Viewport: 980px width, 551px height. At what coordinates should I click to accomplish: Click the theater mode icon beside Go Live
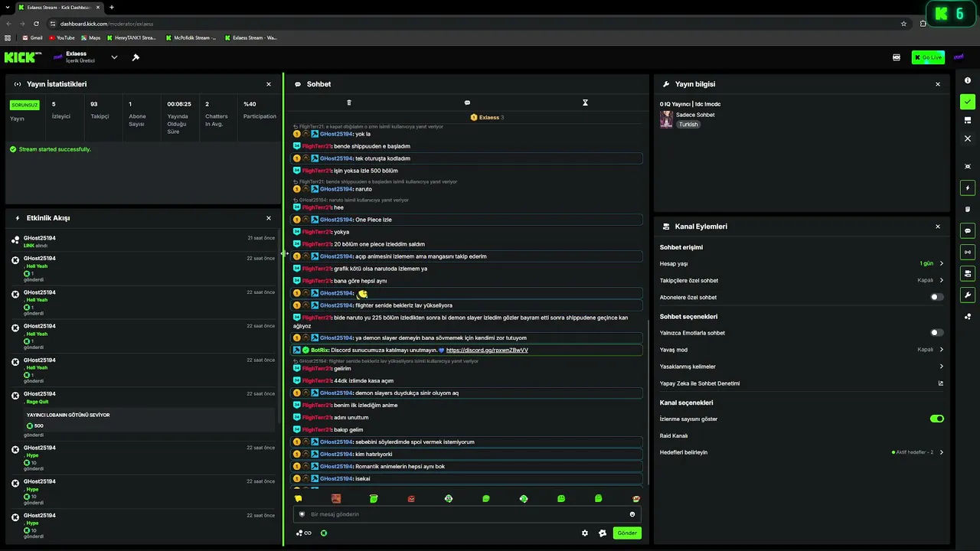[897, 57]
